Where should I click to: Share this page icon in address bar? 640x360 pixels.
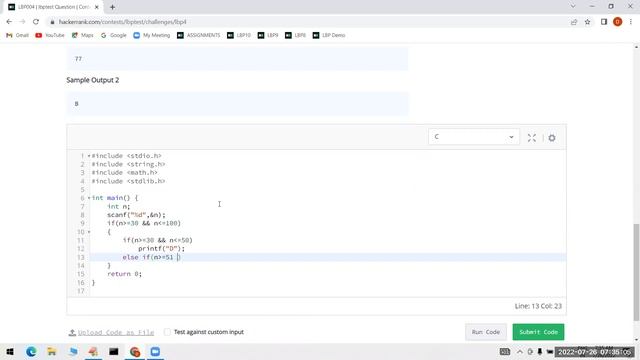pyautogui.click(x=574, y=22)
